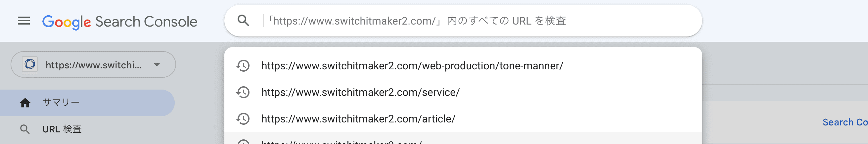Click the Google Search Console logo

coord(119,22)
